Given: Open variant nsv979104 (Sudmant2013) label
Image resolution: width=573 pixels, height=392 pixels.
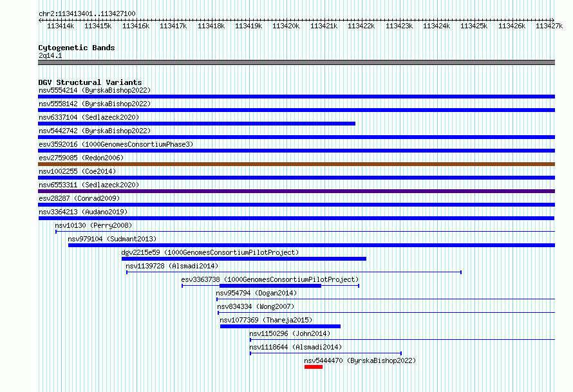Looking at the screenshot, I should (112, 239).
